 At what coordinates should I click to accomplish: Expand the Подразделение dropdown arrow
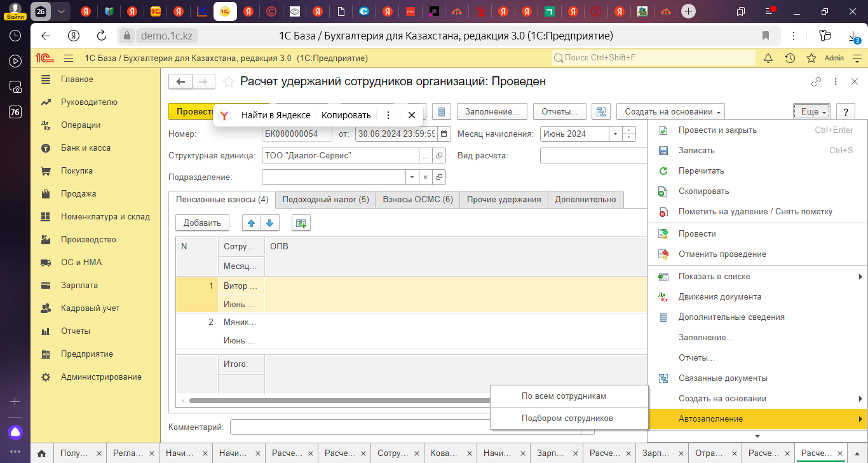412,177
